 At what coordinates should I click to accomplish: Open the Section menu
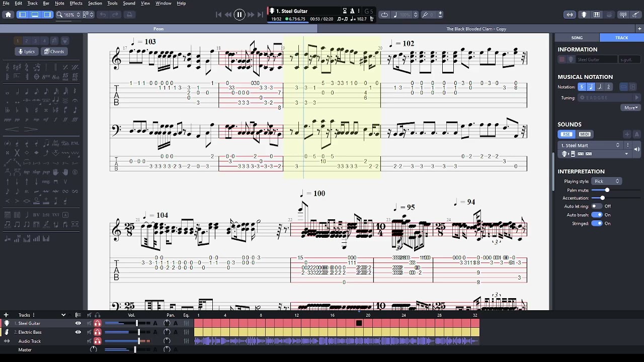point(95,3)
